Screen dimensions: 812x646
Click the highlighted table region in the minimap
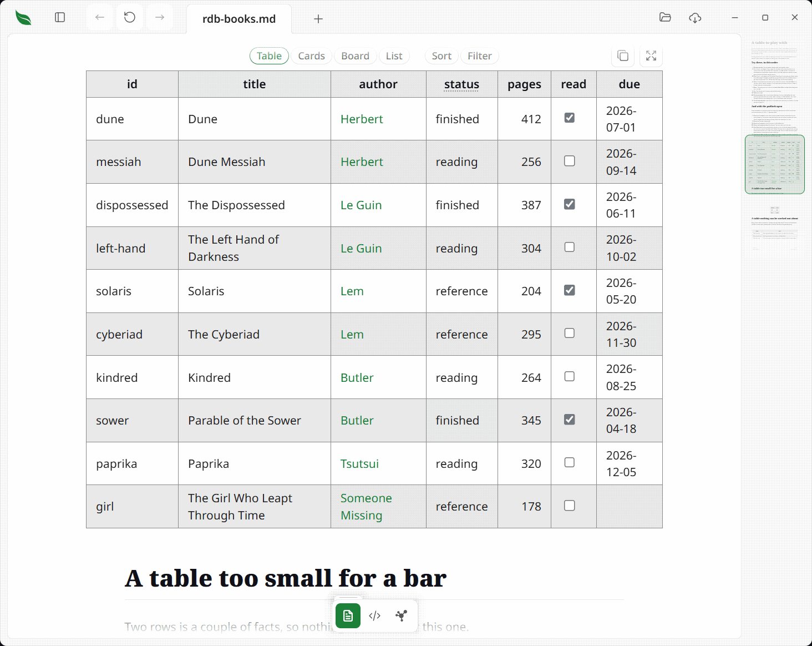(x=774, y=164)
